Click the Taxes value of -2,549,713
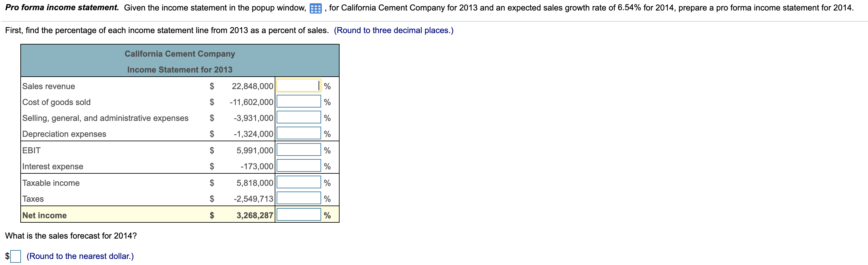The image size is (868, 265). point(255,199)
